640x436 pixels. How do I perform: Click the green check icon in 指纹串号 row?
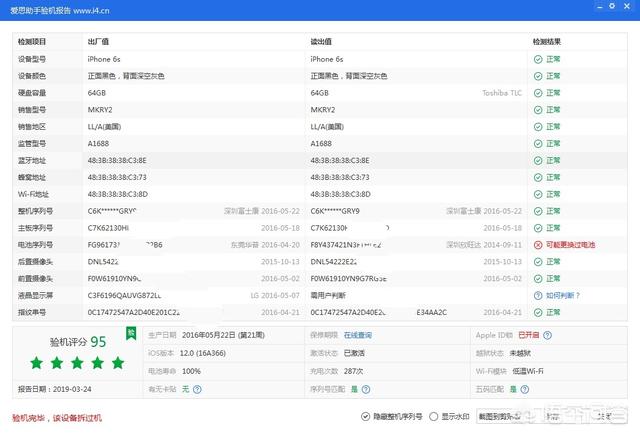(538, 312)
